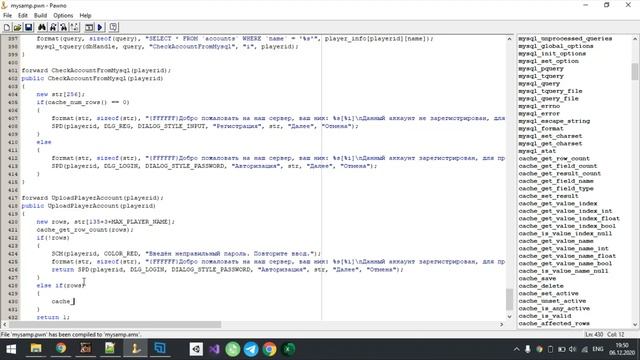Click the function list scroll-down arrow

click(x=635, y=324)
